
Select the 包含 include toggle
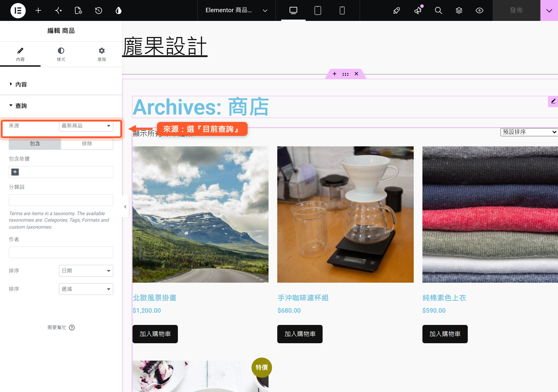point(35,144)
